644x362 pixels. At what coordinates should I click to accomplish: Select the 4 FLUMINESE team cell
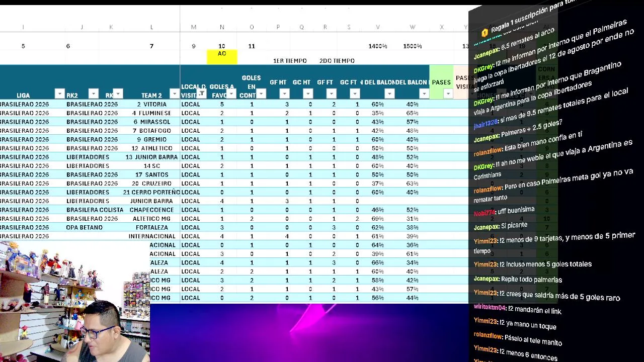coord(151,113)
